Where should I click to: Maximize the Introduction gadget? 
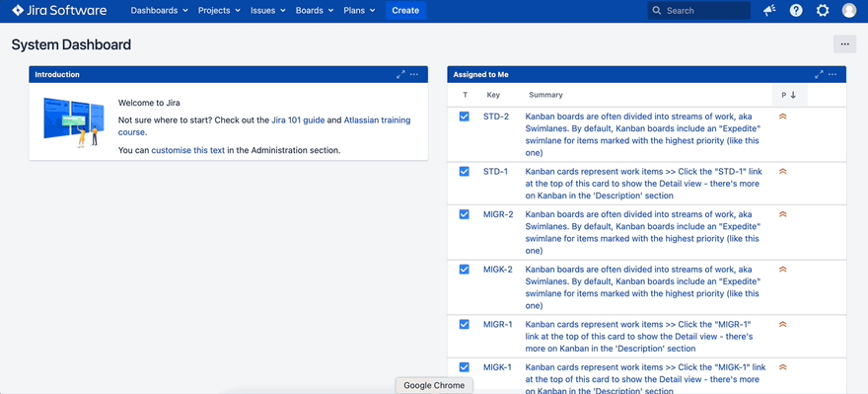click(x=400, y=74)
